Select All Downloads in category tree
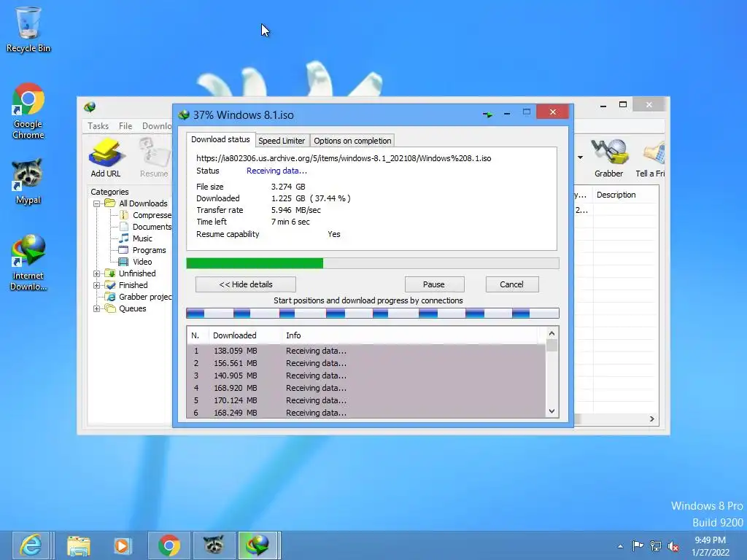The width and height of the screenshot is (747, 560). tap(136, 203)
